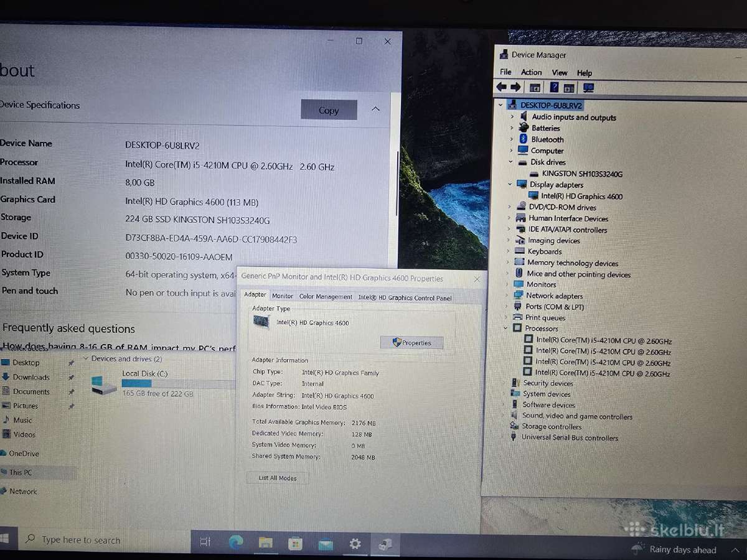Image resolution: width=747 pixels, height=560 pixels.
Task: Collapse the Disk drives category
Action: pos(511,162)
